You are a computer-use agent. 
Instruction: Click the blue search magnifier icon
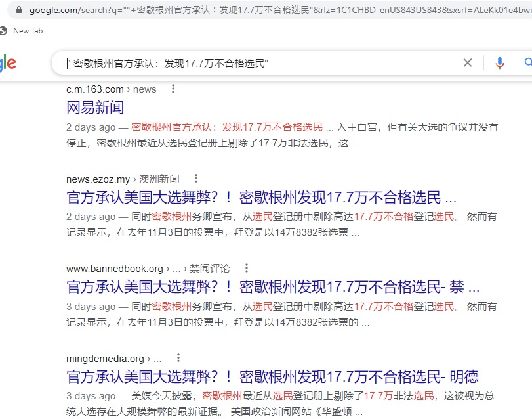tap(528, 62)
